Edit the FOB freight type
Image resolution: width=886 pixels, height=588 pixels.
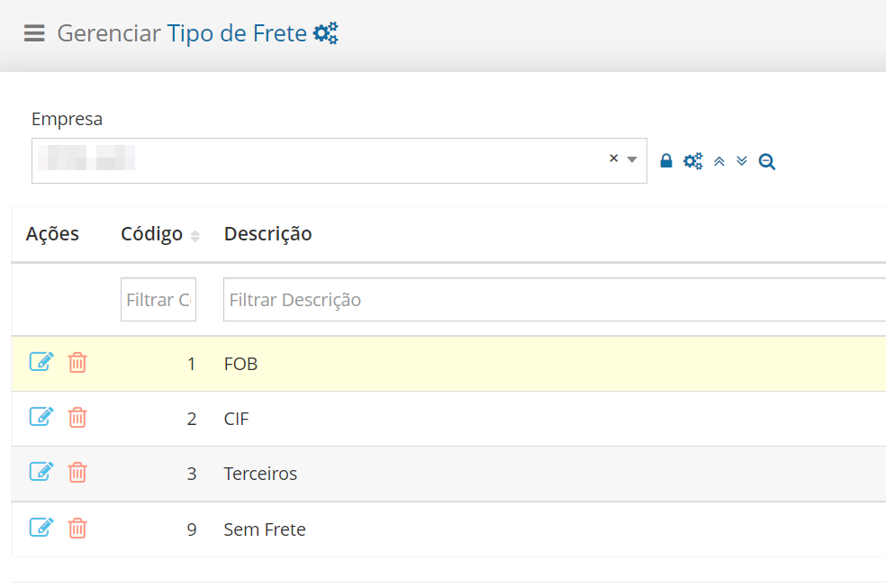(41, 362)
